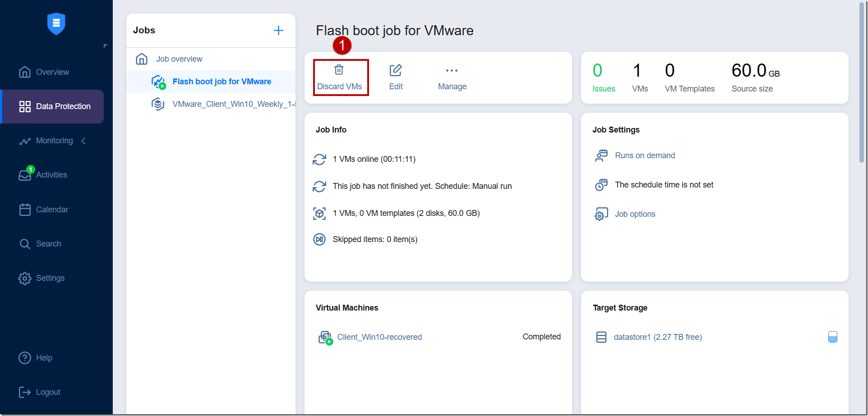
Task: Open Monitoring section
Action: (x=54, y=141)
